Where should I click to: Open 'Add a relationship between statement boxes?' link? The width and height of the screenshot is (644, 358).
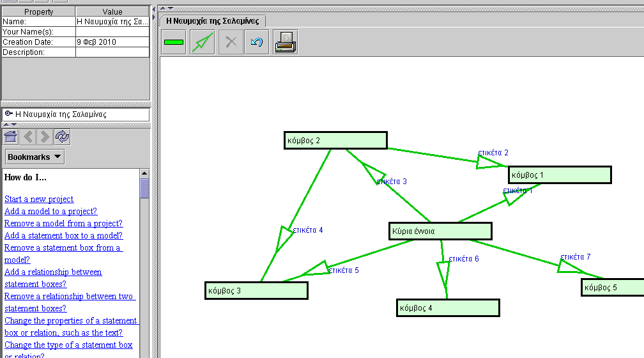coord(53,278)
